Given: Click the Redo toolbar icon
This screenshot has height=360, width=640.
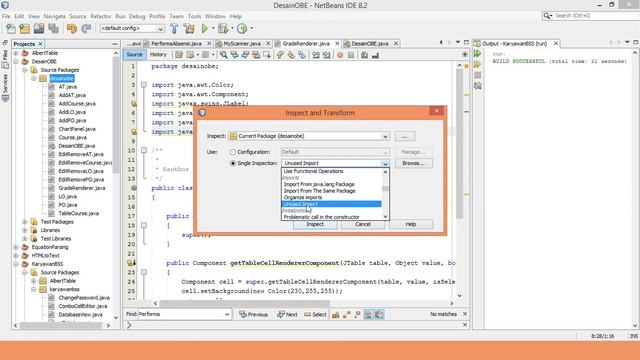Looking at the screenshot, I should (x=86, y=29).
